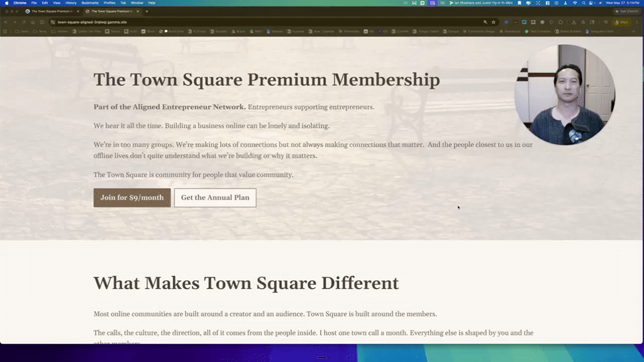The width and height of the screenshot is (644, 362).
Task: Open a new tab with plus button
Action: click(147, 11)
